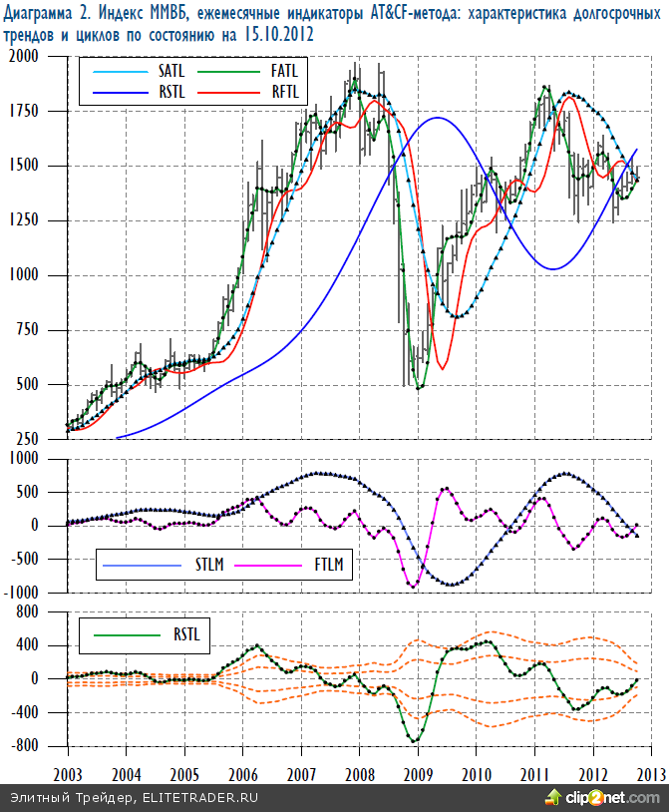Click the 2003 label on the time axis

pos(68,772)
